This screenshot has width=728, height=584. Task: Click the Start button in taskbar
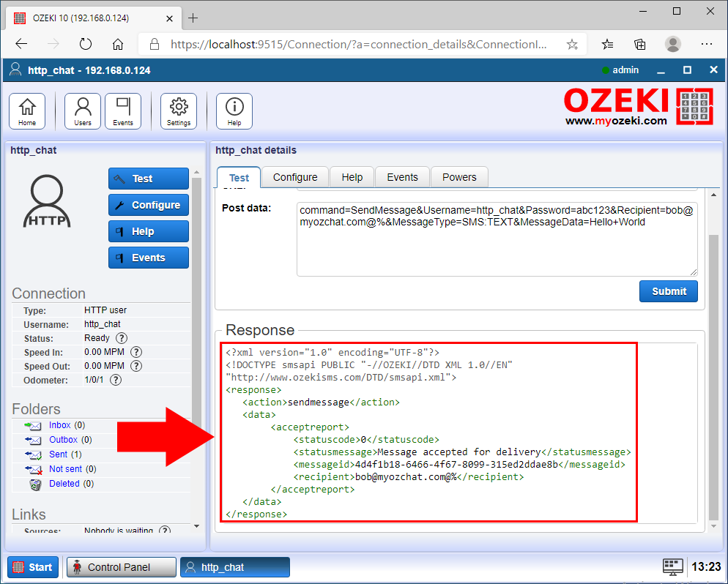[32, 567]
